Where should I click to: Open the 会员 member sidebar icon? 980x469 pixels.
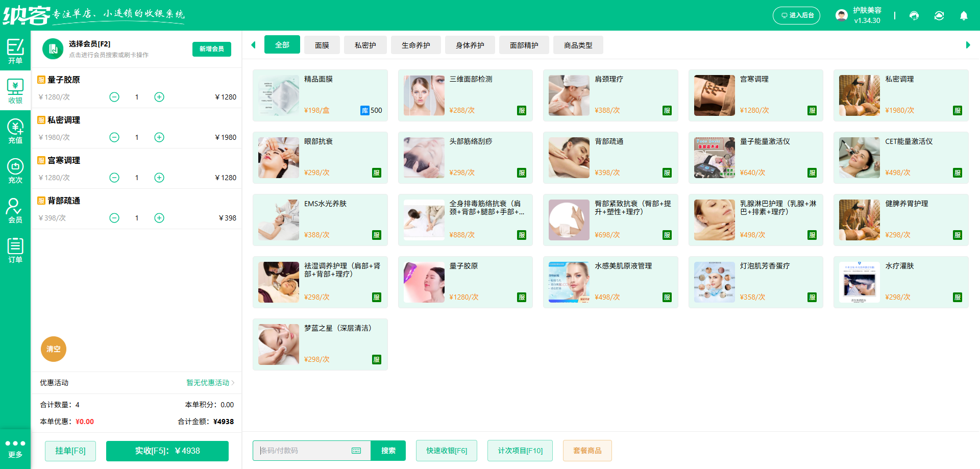tap(15, 210)
